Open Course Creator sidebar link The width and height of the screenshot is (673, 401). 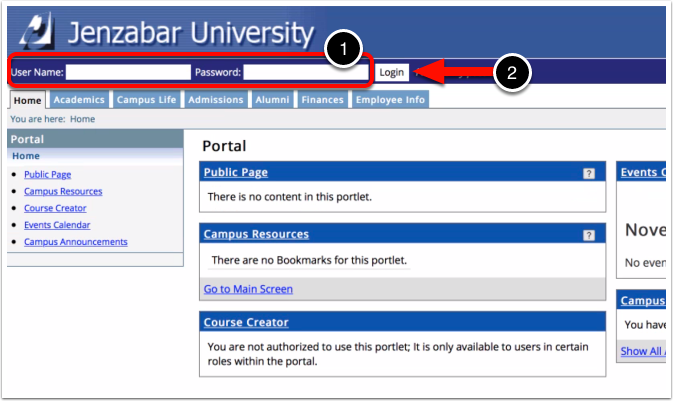tap(55, 208)
